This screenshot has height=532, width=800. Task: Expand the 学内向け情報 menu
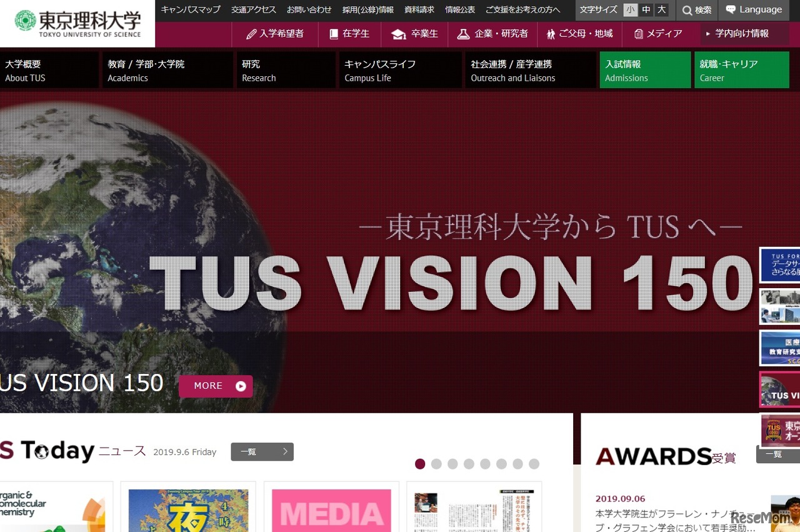(742, 34)
